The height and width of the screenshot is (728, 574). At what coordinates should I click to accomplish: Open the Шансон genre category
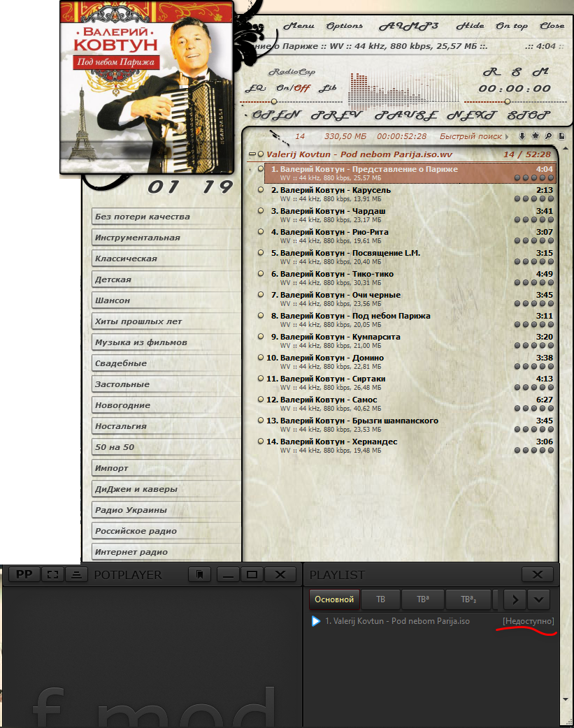tap(166, 300)
